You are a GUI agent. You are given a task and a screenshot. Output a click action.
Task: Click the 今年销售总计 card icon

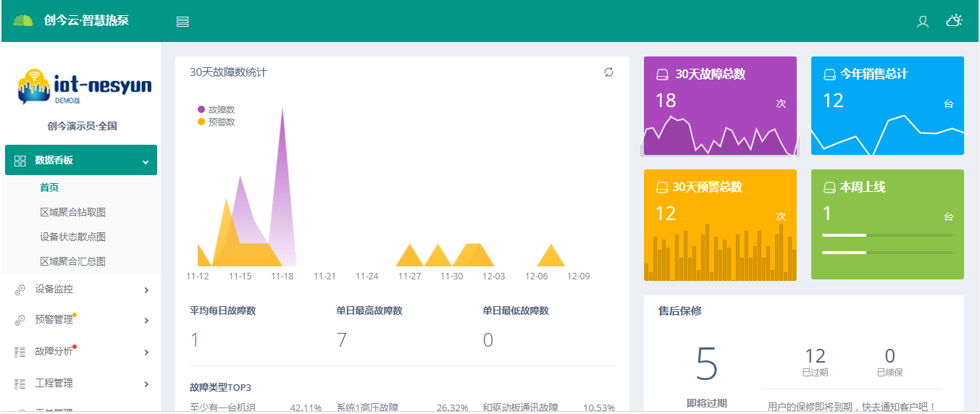(830, 75)
